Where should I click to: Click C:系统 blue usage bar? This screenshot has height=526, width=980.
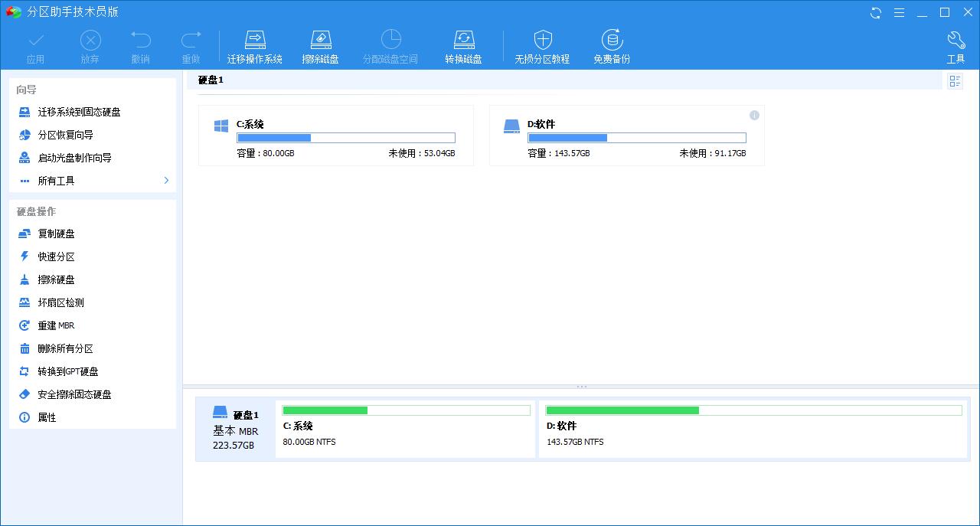pyautogui.click(x=346, y=138)
